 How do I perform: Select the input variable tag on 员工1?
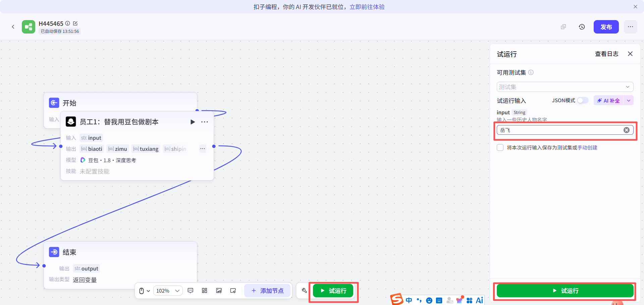click(x=91, y=138)
